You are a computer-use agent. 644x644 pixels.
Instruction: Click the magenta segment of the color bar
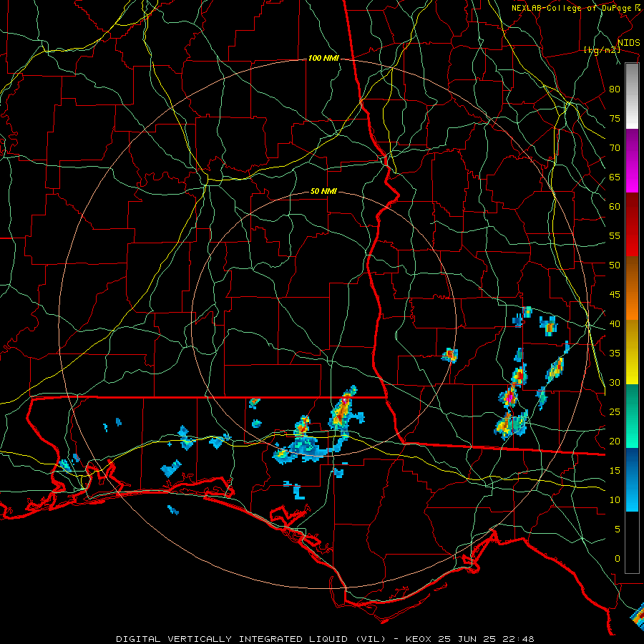(x=632, y=161)
